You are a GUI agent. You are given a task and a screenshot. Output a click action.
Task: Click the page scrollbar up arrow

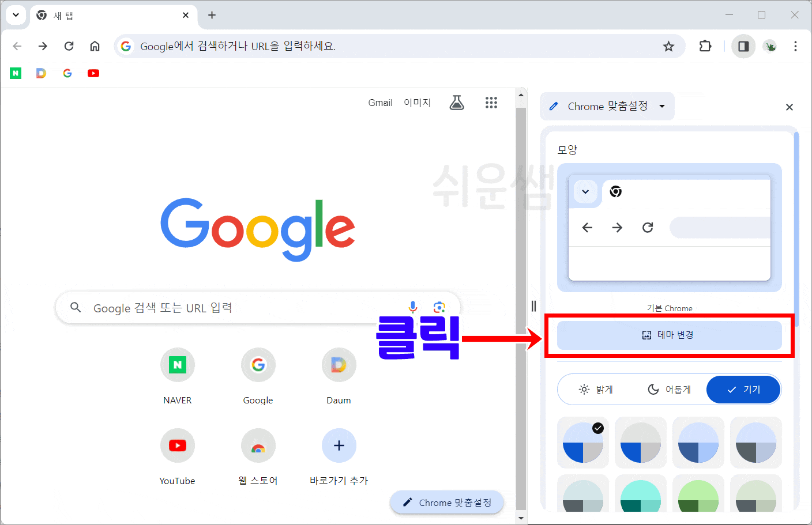[x=521, y=95]
